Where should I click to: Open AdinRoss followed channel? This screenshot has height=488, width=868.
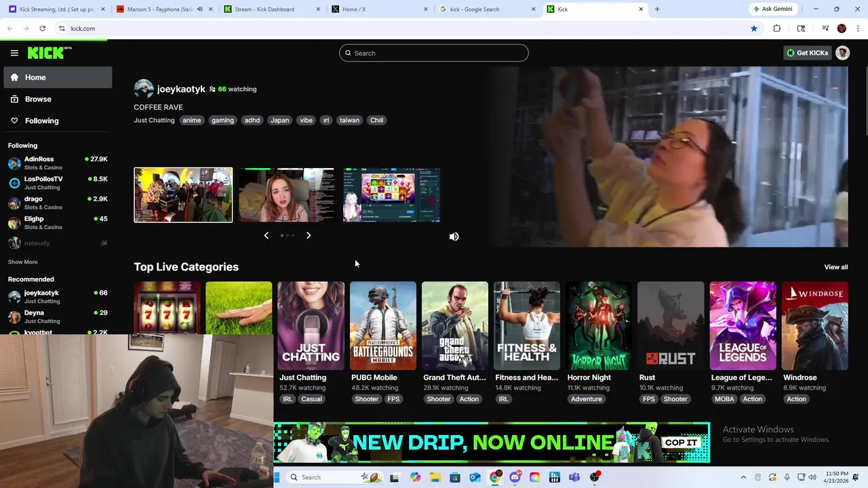pos(58,163)
